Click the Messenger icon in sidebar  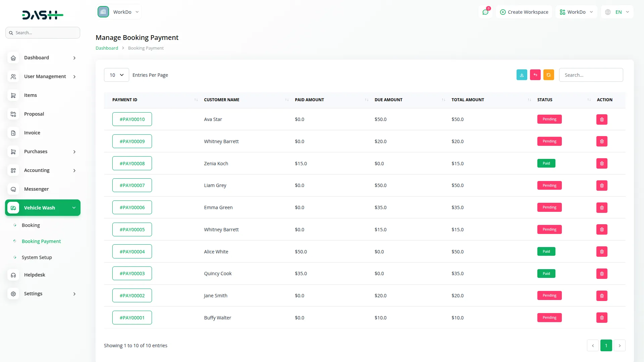(x=13, y=189)
